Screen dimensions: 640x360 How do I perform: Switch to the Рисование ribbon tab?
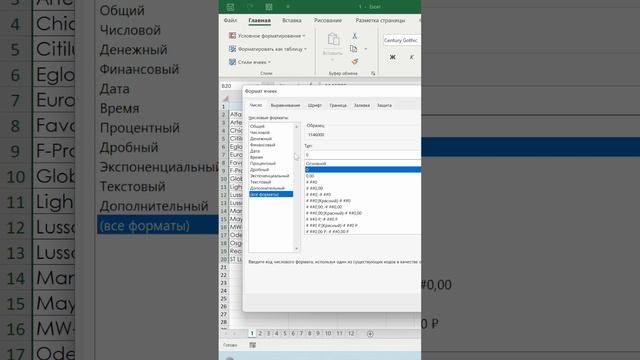(x=328, y=20)
